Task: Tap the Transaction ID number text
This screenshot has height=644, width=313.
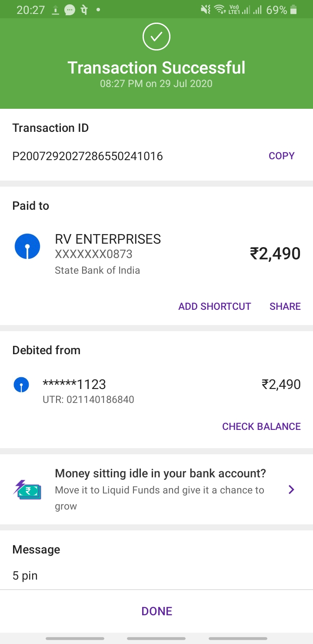Action: 87,156
